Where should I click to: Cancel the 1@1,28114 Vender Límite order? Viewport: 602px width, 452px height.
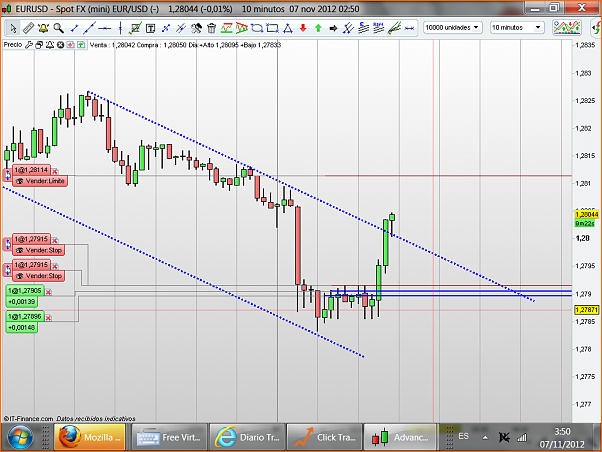pos(55,171)
